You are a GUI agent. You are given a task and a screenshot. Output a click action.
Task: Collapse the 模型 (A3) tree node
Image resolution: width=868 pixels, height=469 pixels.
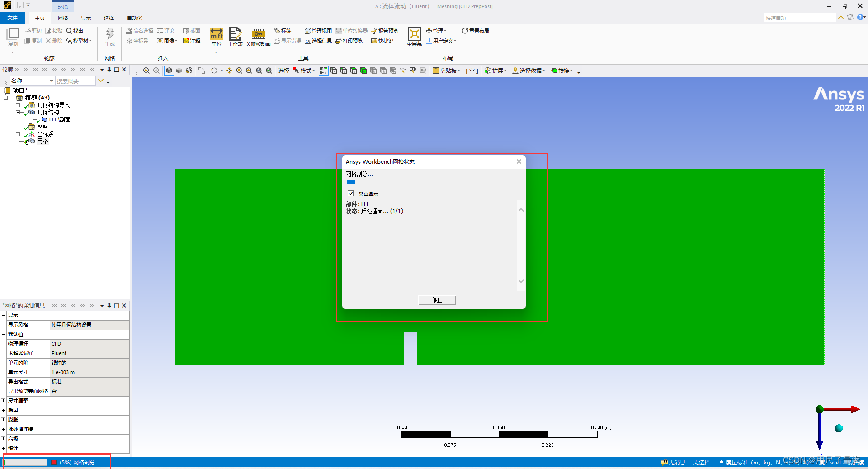tap(5, 98)
